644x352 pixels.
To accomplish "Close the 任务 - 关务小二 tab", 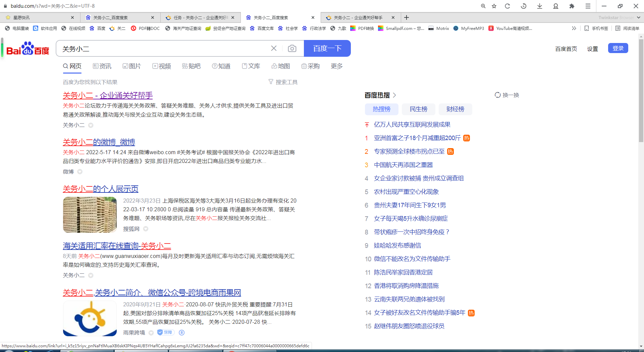I will [233, 17].
